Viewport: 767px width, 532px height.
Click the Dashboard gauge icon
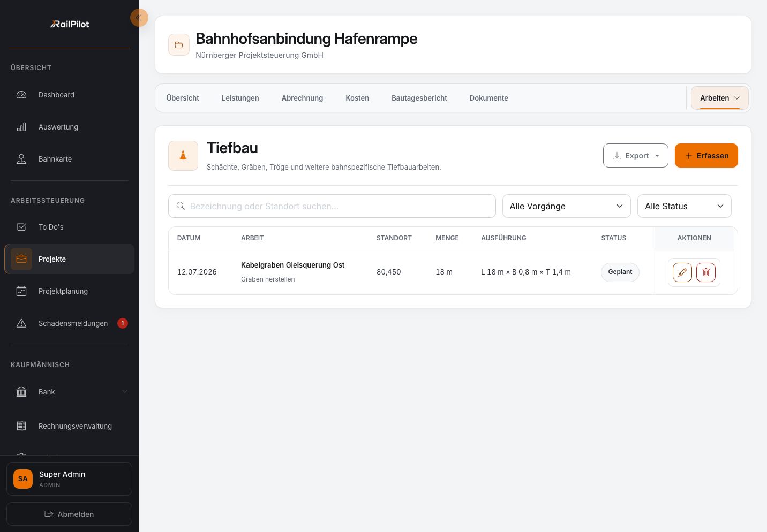pyautogui.click(x=21, y=95)
